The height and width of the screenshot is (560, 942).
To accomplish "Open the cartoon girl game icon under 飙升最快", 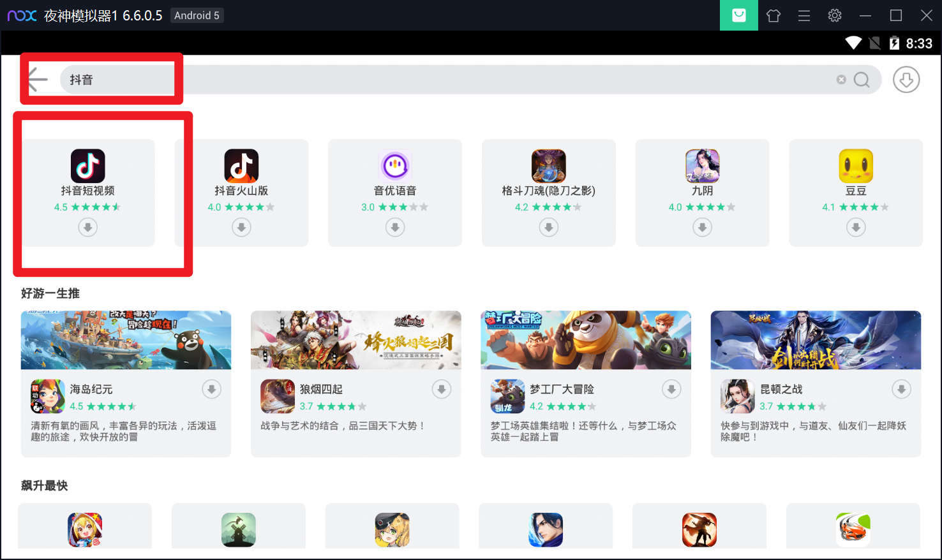I will pos(85,530).
